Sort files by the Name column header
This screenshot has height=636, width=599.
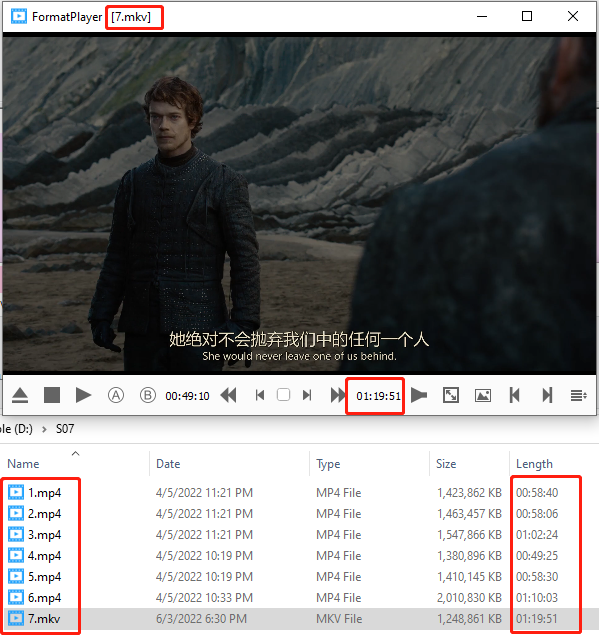(x=23, y=464)
